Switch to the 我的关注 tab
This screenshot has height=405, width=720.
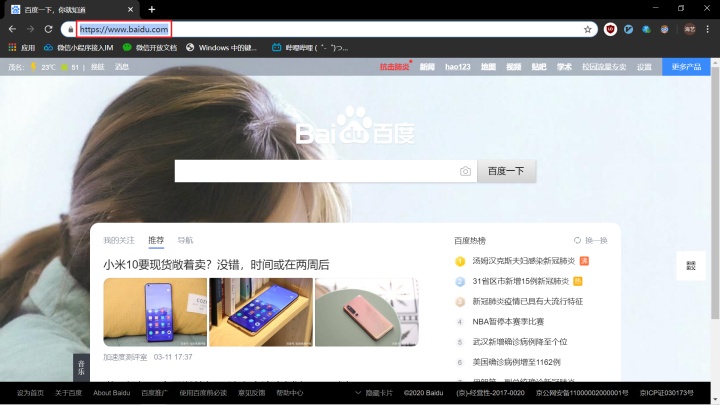pyautogui.click(x=119, y=240)
